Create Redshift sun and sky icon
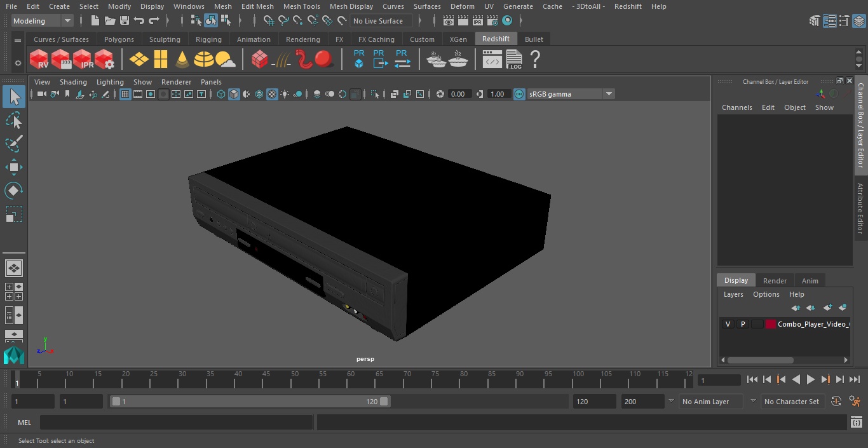The height and width of the screenshot is (448, 868). [x=226, y=60]
